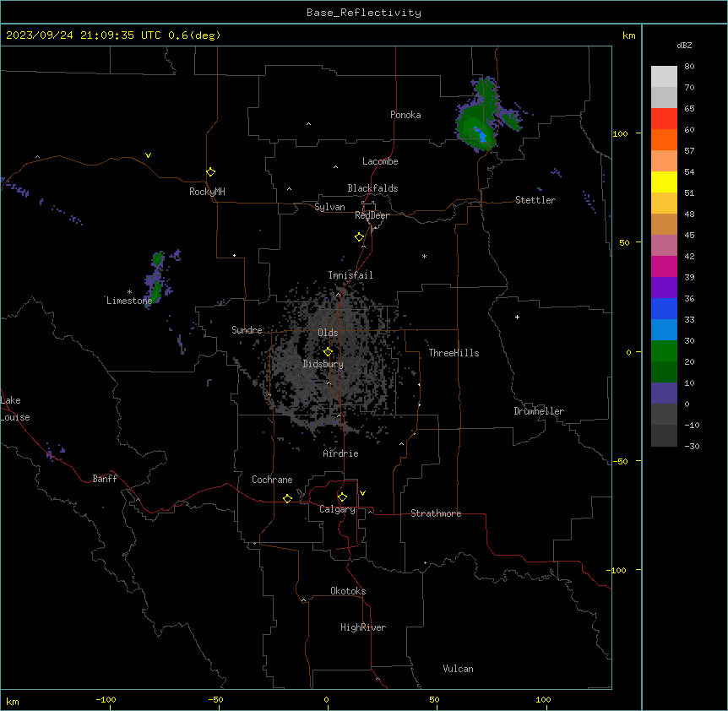Viewport: 728px width, 711px height.
Task: Click the blue core of the northeast storm
Action: [481, 136]
